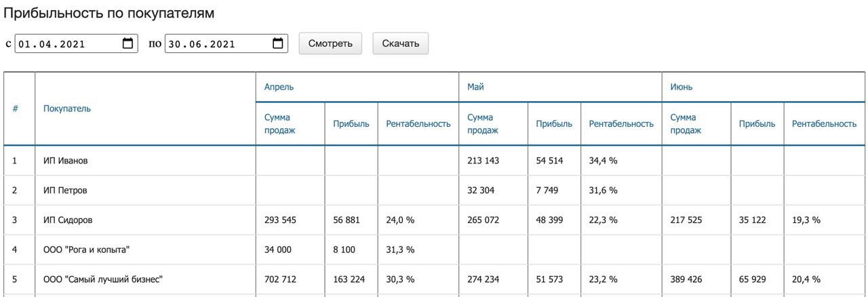Select buyer ИП Сидоров
Screen dimensions: 868x297
point(68,220)
